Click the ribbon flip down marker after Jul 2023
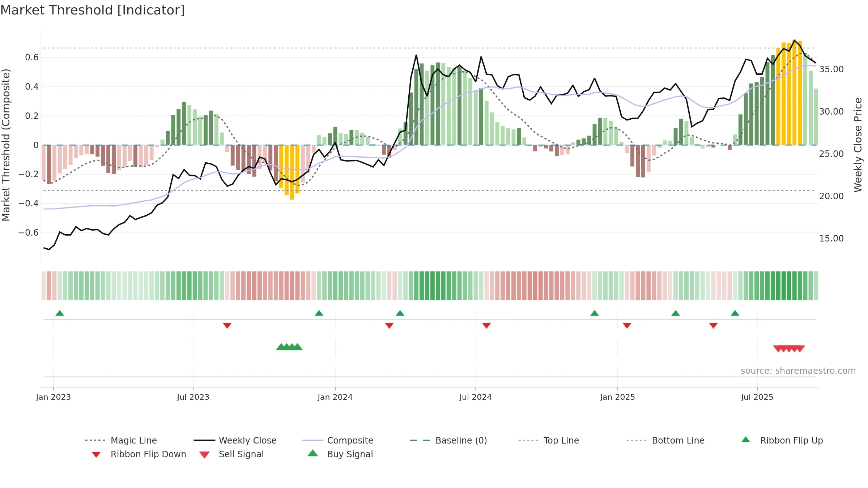 coord(227,326)
